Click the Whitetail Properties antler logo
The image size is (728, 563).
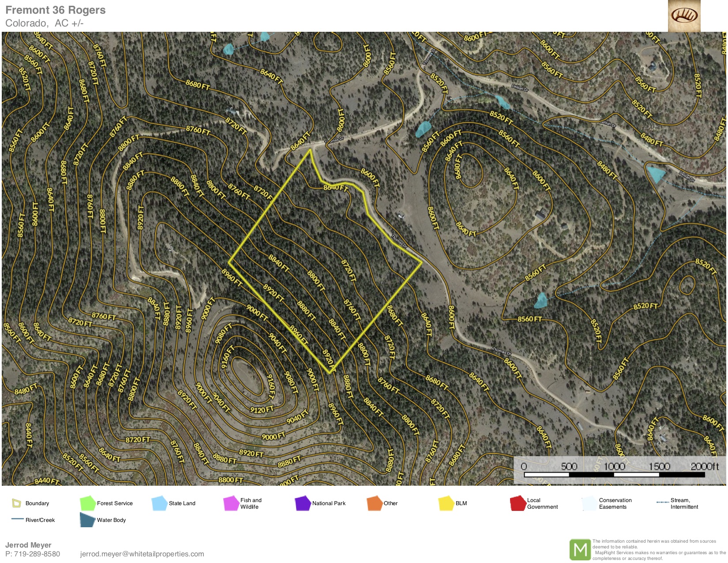[x=684, y=16]
